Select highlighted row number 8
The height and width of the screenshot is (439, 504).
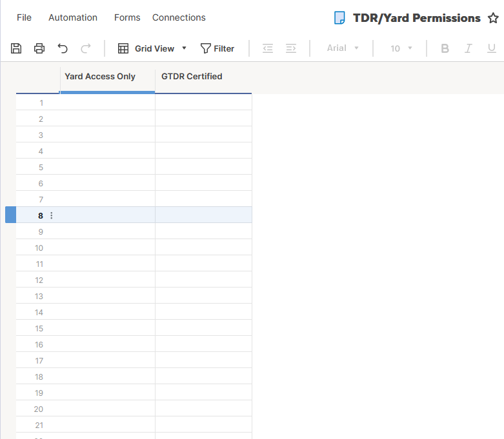click(x=41, y=215)
